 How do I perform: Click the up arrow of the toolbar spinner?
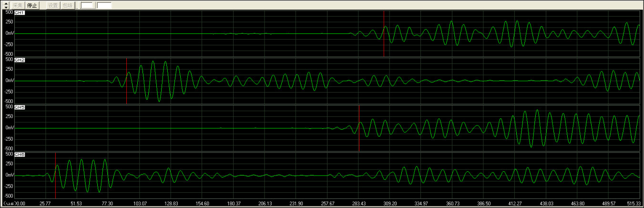pyautogui.click(x=6, y=3)
